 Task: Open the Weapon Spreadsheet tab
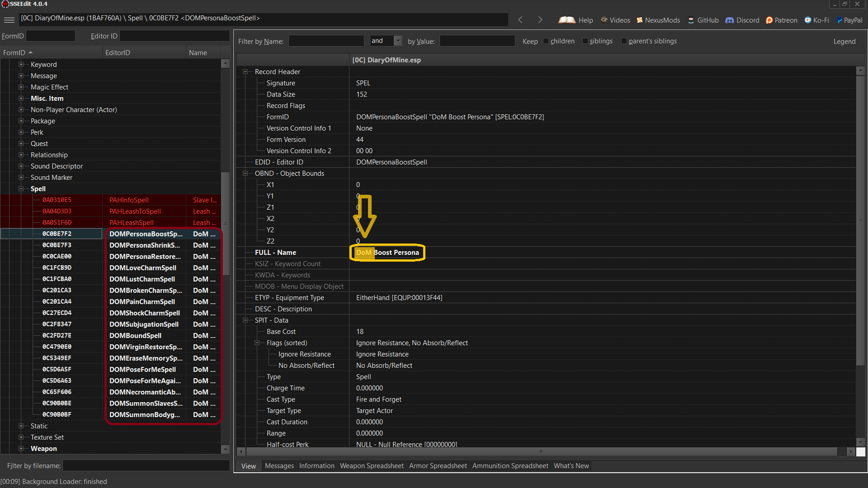point(372,466)
